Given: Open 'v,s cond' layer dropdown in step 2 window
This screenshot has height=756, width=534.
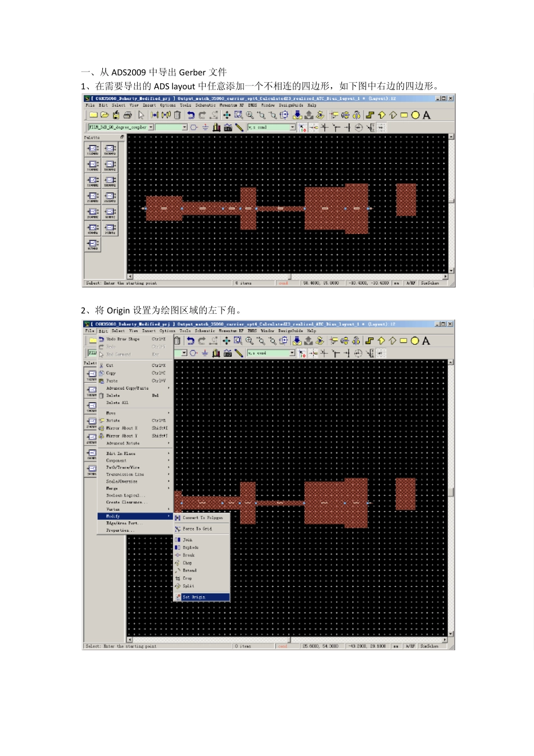Looking at the screenshot, I should click(292, 353).
